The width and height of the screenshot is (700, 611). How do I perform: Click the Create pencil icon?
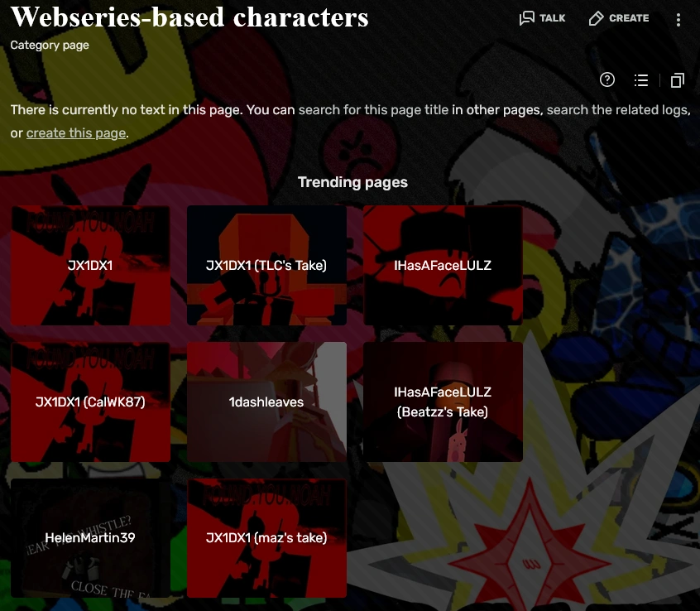point(596,18)
